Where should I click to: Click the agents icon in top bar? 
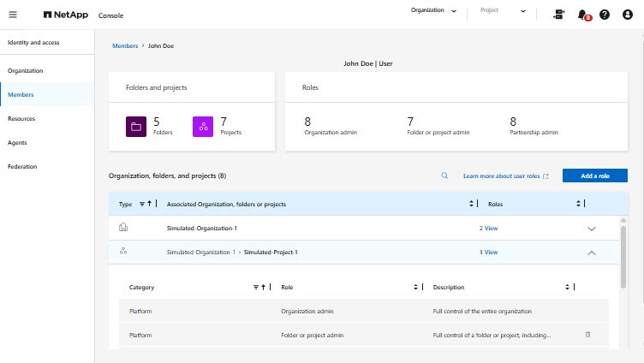click(559, 15)
